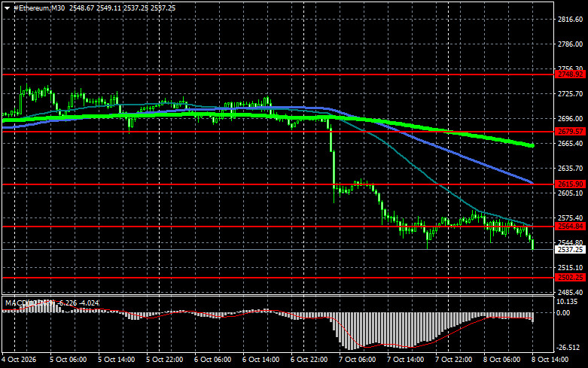Click the 6 Oct 06:00 time label

pyautogui.click(x=212, y=360)
